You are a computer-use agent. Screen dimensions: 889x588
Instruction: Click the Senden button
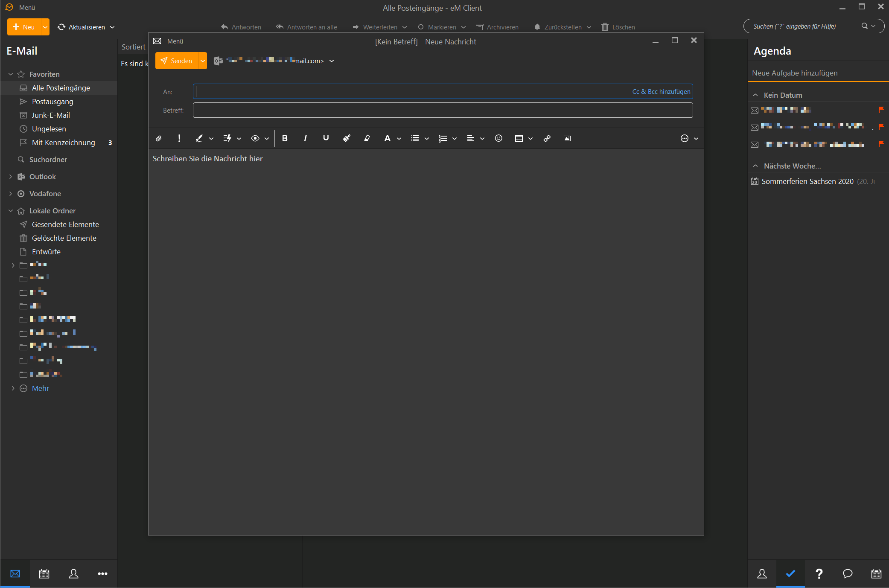click(177, 61)
